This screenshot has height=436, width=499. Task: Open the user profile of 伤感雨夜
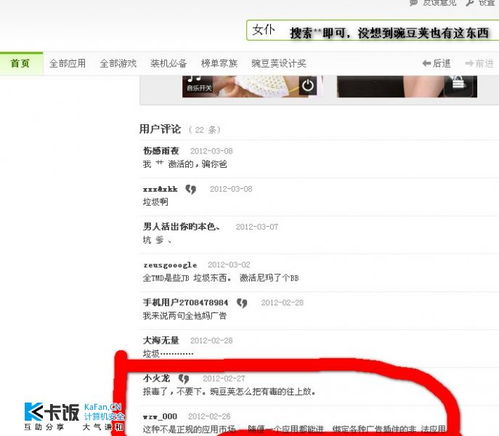pyautogui.click(x=161, y=151)
